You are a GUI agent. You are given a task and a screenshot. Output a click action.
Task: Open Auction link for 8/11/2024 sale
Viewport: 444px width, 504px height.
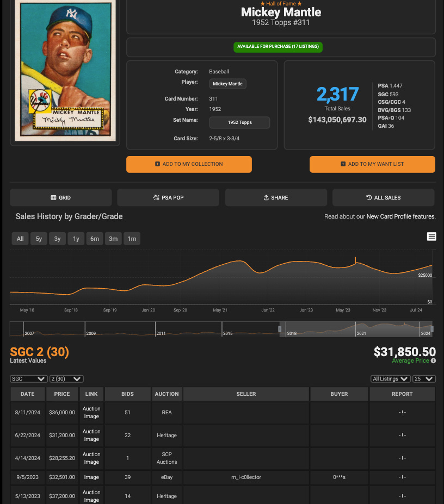pos(91,409)
